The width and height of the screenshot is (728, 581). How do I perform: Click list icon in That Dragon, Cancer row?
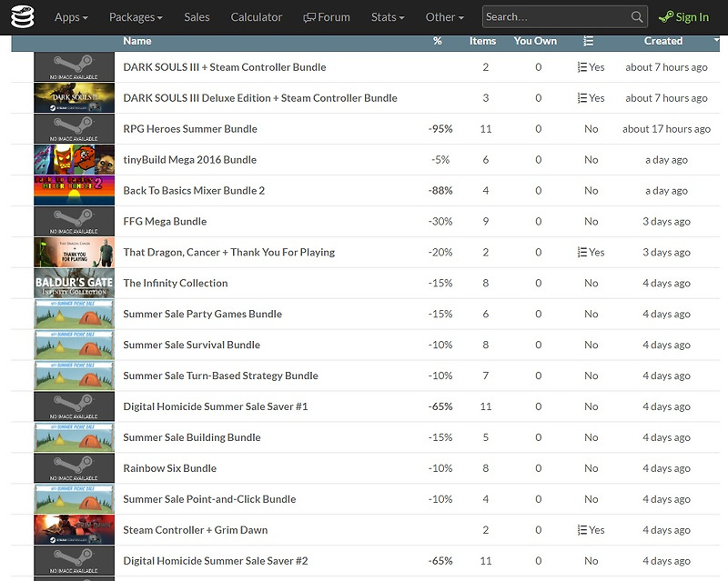[x=581, y=252]
